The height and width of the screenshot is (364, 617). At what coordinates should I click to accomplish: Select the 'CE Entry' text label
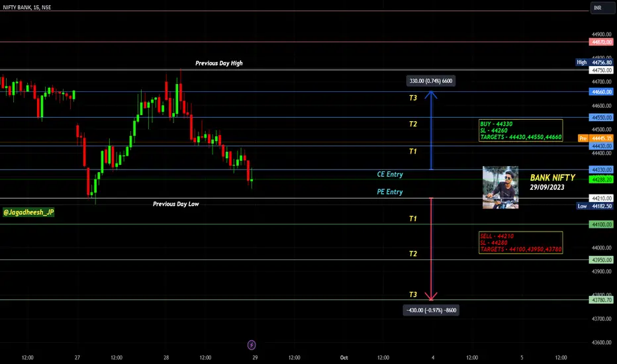[x=389, y=174]
